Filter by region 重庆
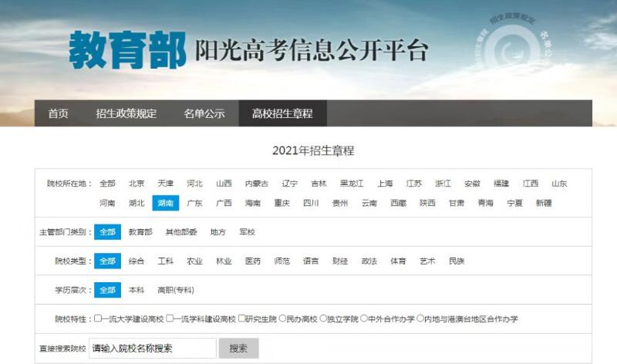This screenshot has height=364, width=617. 282,203
